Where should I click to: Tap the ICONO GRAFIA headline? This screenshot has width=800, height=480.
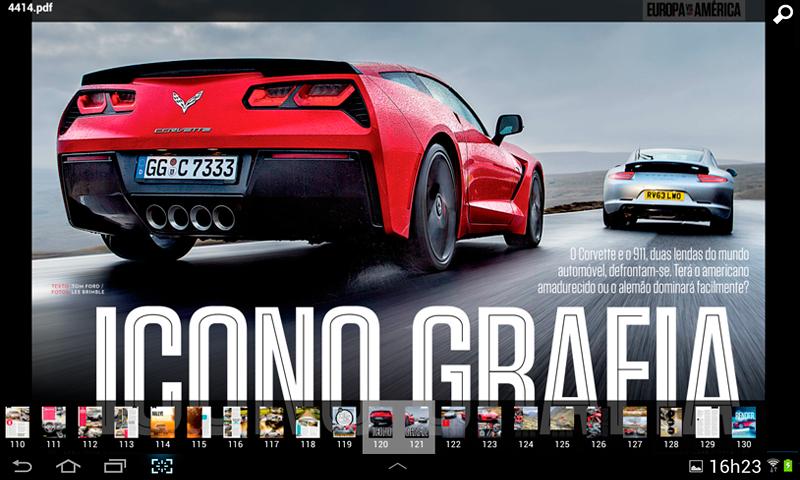416,353
